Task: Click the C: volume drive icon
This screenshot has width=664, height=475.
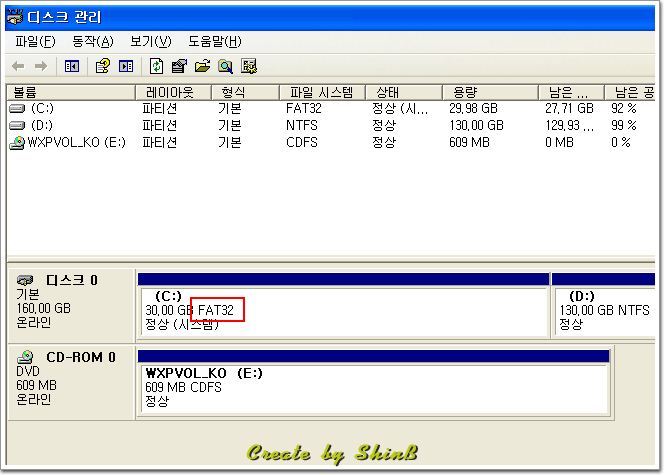Action: [17, 109]
